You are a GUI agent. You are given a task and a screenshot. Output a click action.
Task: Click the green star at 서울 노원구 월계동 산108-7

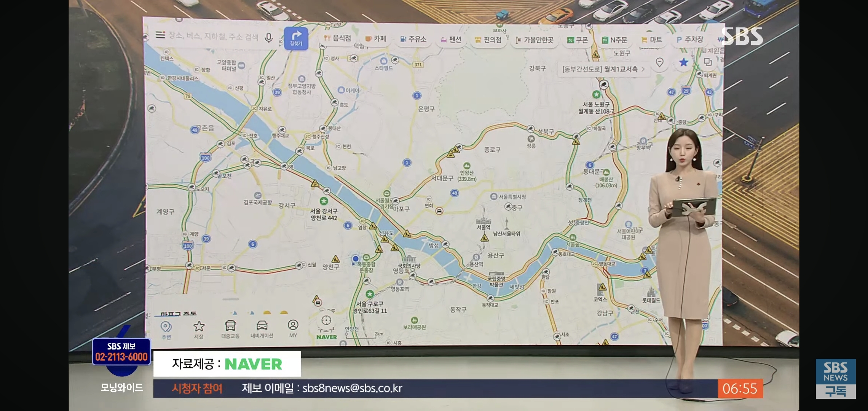tap(596, 94)
